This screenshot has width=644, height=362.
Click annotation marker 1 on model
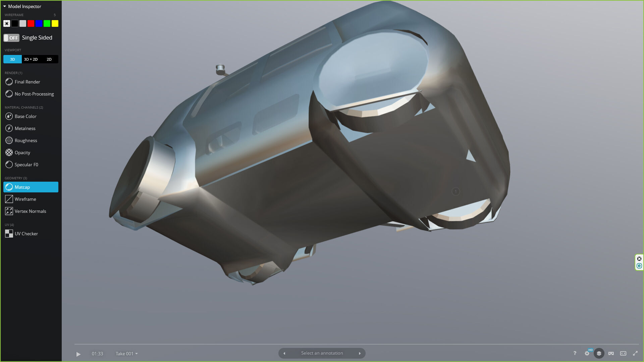coord(455,191)
